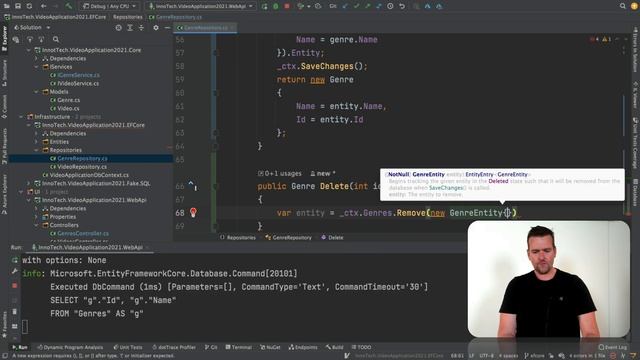Stop the running app with red square
Screen dimensions: 640x360
[287, 6]
